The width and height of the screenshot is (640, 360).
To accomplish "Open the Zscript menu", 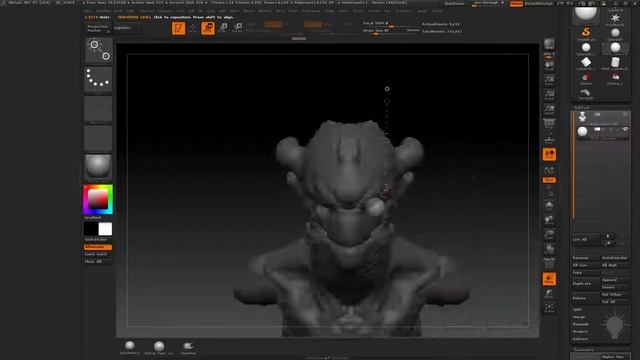I will click(438, 11).
